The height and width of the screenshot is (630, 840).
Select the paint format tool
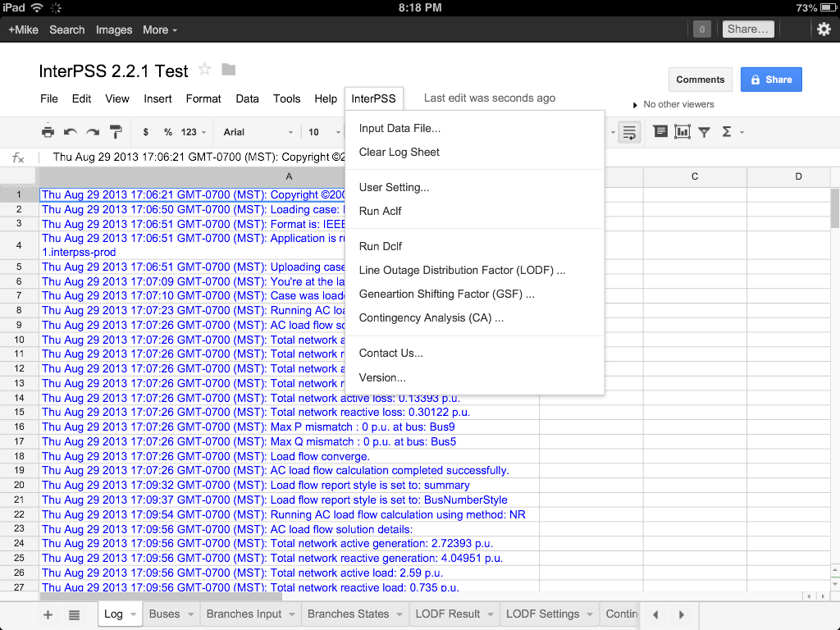[116, 132]
